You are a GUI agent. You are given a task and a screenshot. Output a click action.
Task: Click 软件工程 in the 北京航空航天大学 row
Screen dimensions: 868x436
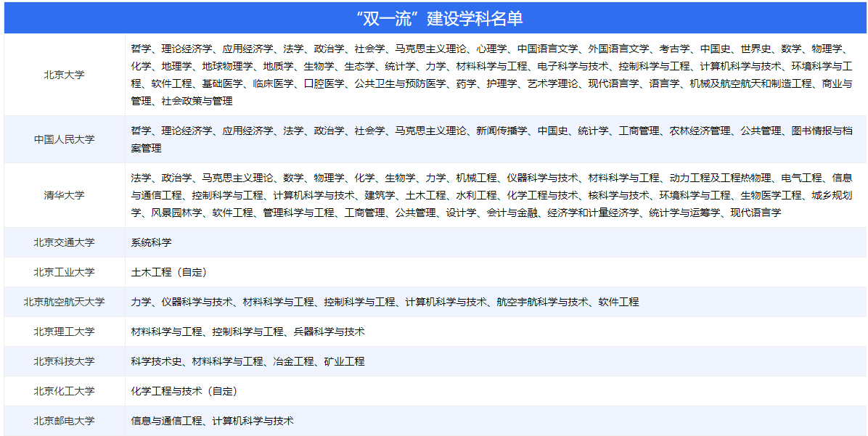coord(619,302)
